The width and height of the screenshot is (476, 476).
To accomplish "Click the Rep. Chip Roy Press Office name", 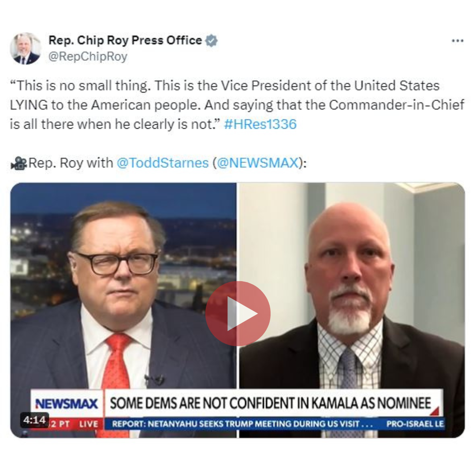I will [x=125, y=40].
